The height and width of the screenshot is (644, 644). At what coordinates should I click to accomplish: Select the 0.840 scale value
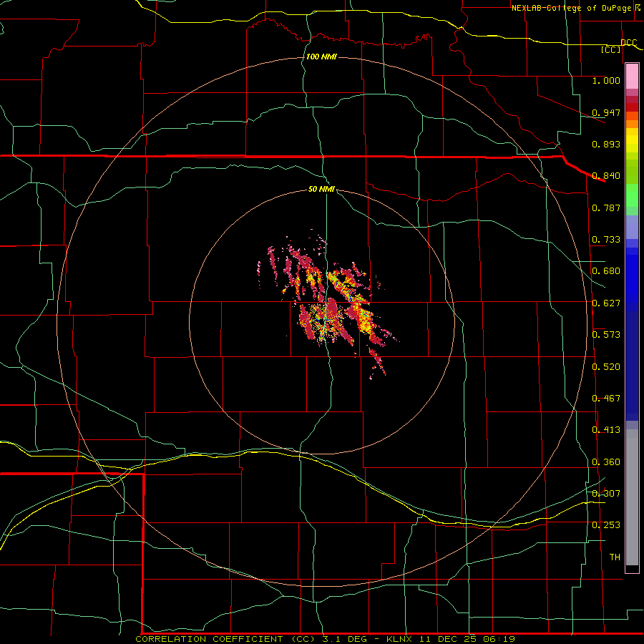click(x=606, y=176)
